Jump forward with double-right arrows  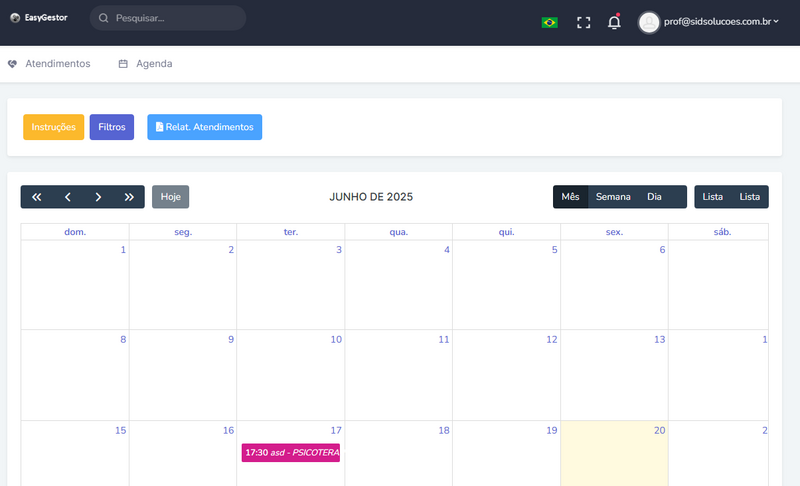tap(129, 197)
